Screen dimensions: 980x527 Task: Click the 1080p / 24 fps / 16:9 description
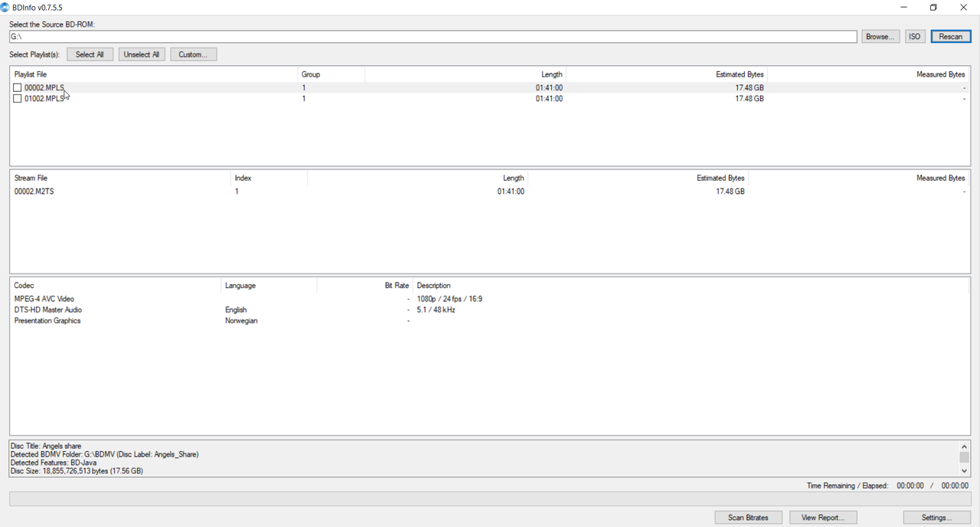(x=449, y=300)
